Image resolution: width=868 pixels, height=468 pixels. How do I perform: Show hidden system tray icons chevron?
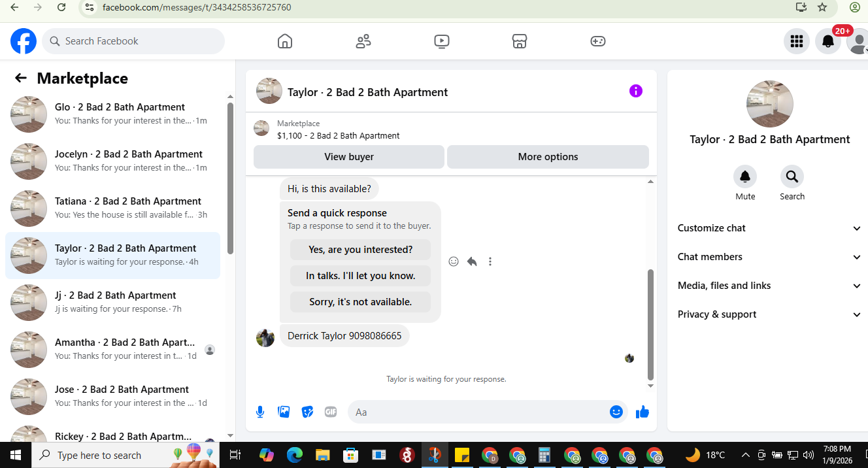[745, 455]
